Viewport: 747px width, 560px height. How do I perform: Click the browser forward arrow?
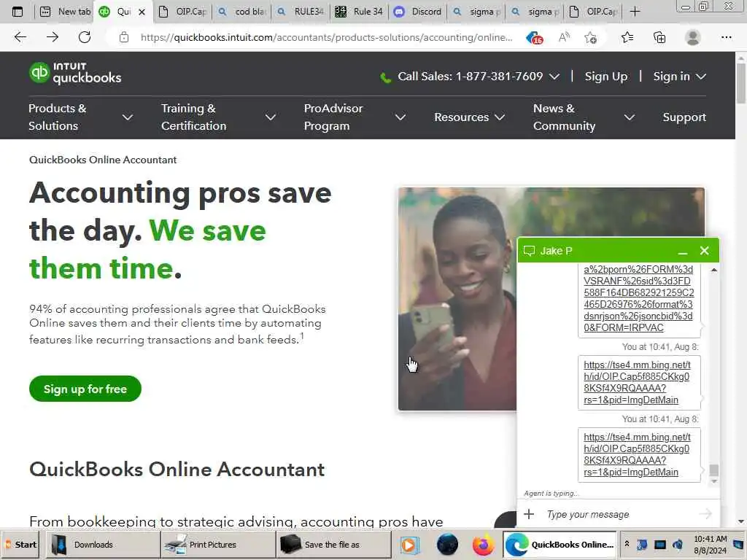coord(53,37)
